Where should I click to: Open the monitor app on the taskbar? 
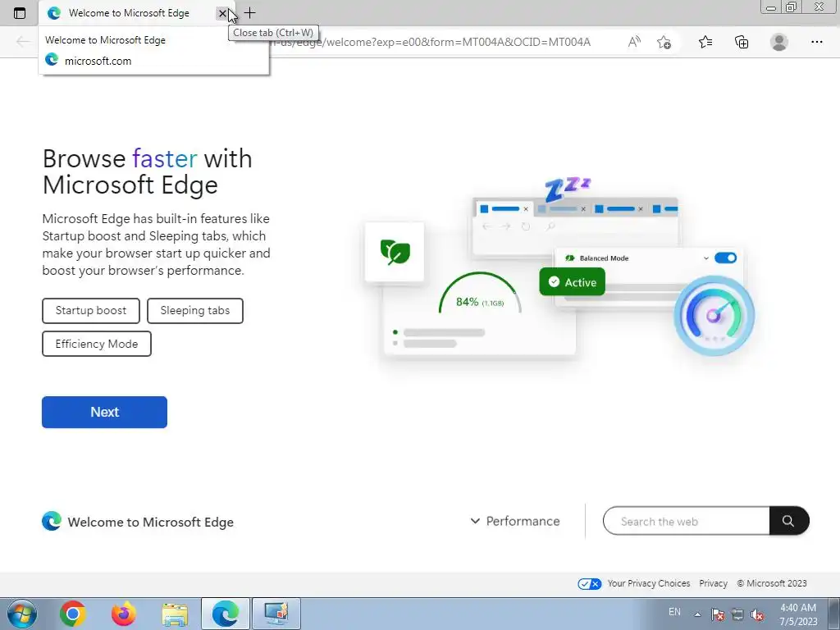276,614
